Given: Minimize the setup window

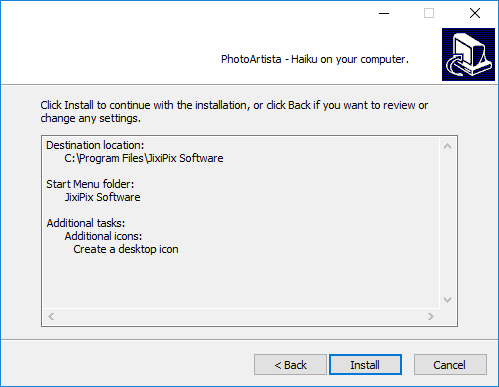Looking at the screenshot, I should click(384, 13).
